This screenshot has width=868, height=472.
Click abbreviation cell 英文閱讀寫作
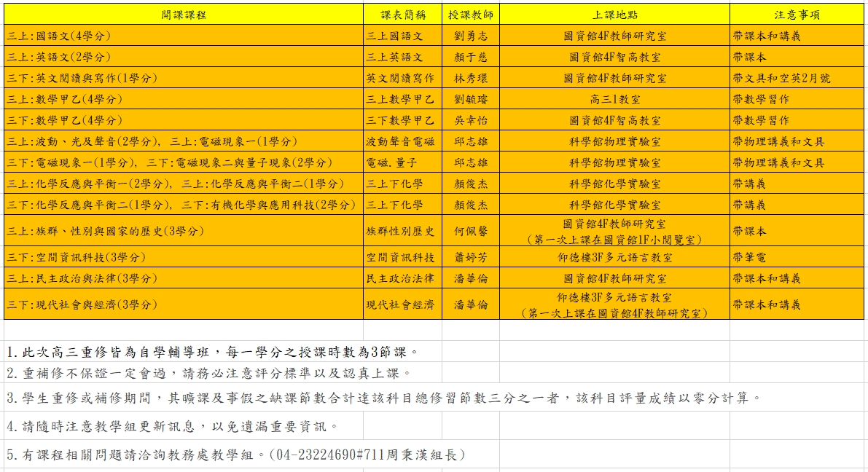(x=402, y=77)
